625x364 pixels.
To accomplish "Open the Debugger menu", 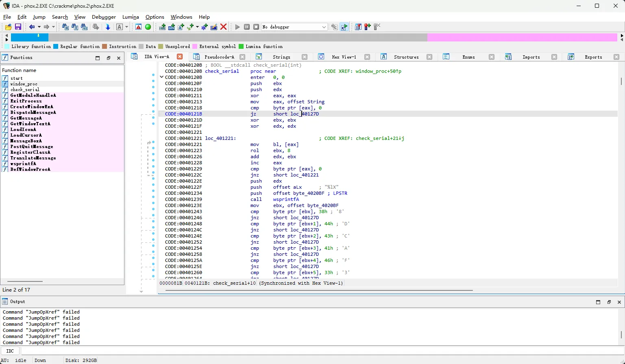I will coord(104,17).
